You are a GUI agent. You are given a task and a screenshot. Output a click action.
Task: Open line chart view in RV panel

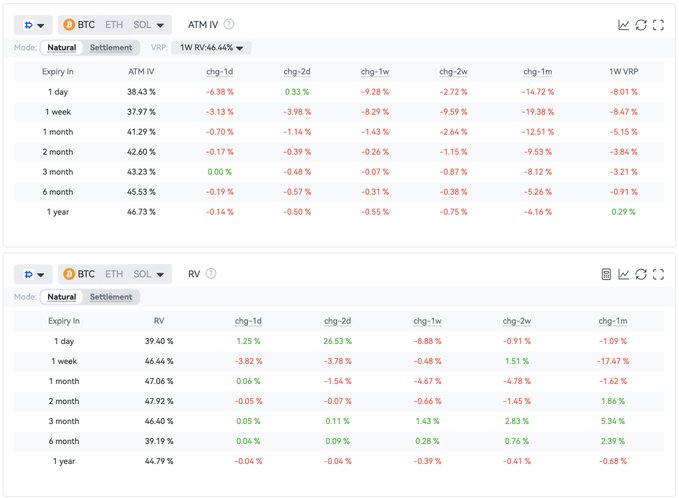(x=624, y=274)
